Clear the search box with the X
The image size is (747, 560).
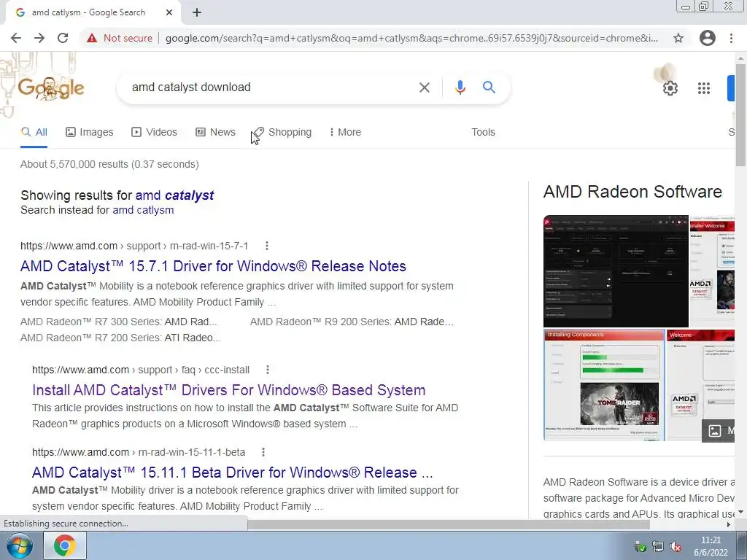pos(424,87)
